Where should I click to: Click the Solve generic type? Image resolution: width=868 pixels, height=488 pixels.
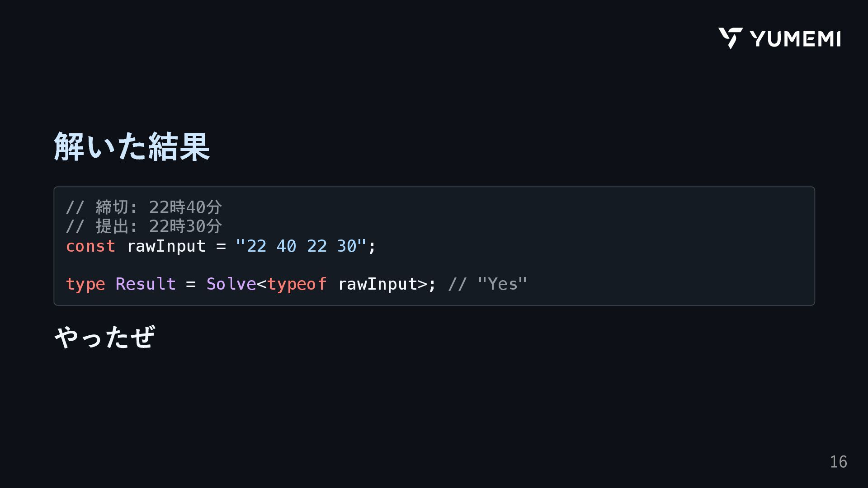pyautogui.click(x=231, y=284)
